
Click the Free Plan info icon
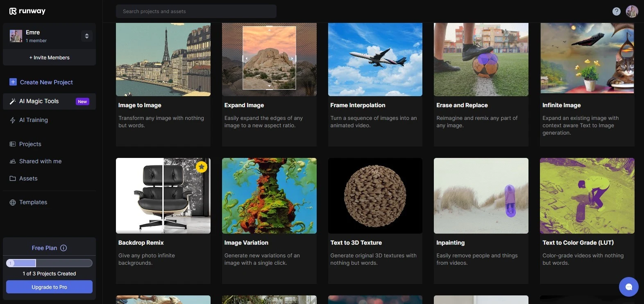click(63, 248)
